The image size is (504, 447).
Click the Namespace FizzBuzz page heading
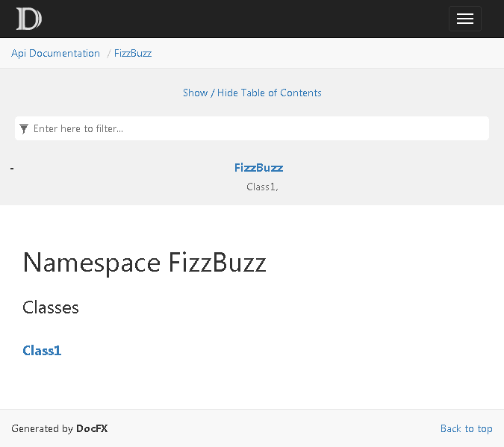tap(144, 263)
